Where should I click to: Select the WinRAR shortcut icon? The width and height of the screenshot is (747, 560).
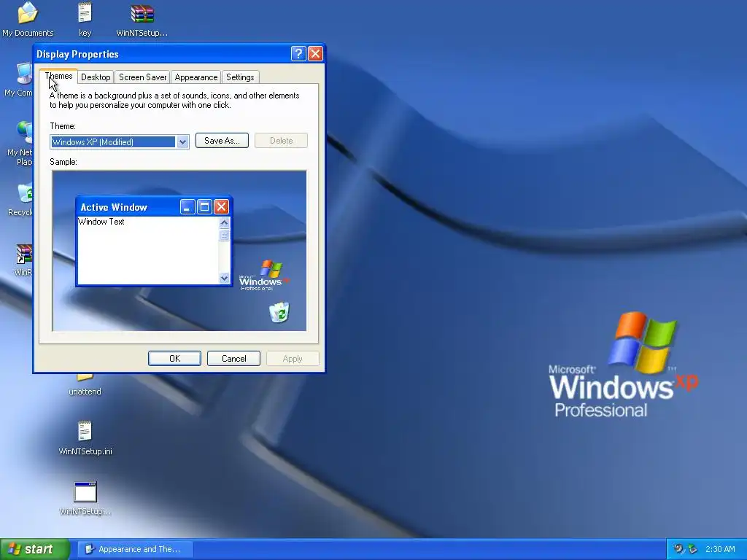[x=23, y=260]
